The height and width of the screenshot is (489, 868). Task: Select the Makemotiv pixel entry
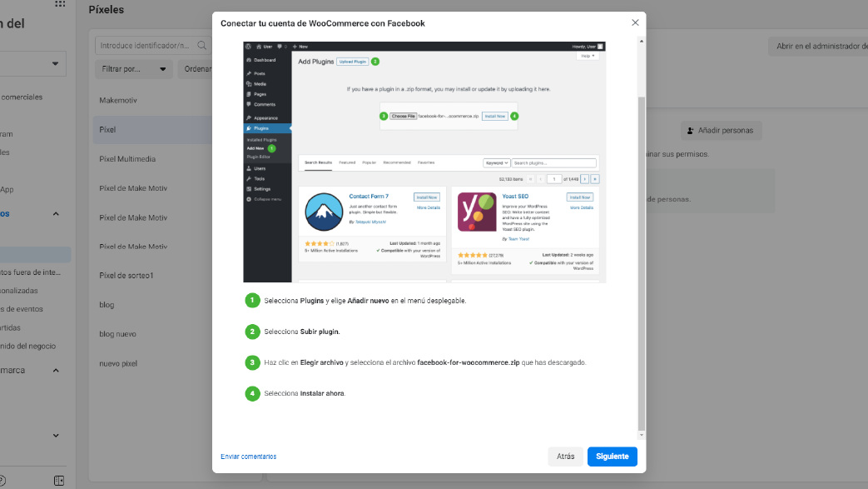pyautogui.click(x=117, y=101)
